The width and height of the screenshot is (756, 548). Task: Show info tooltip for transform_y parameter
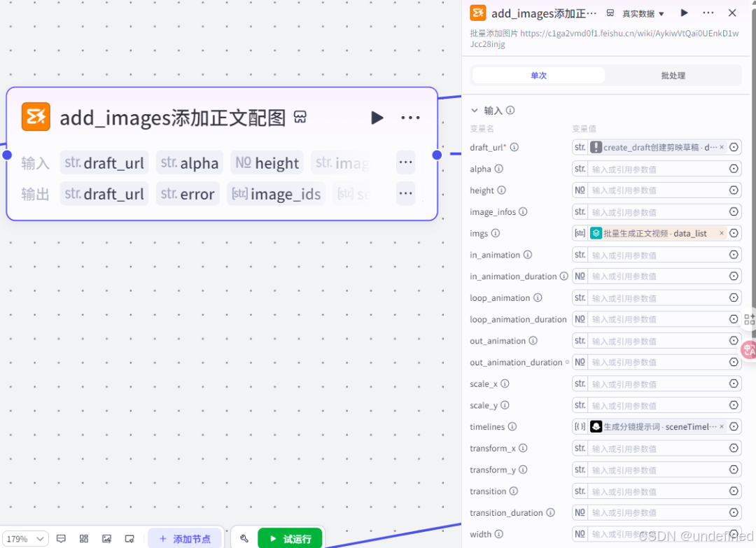tap(523, 470)
